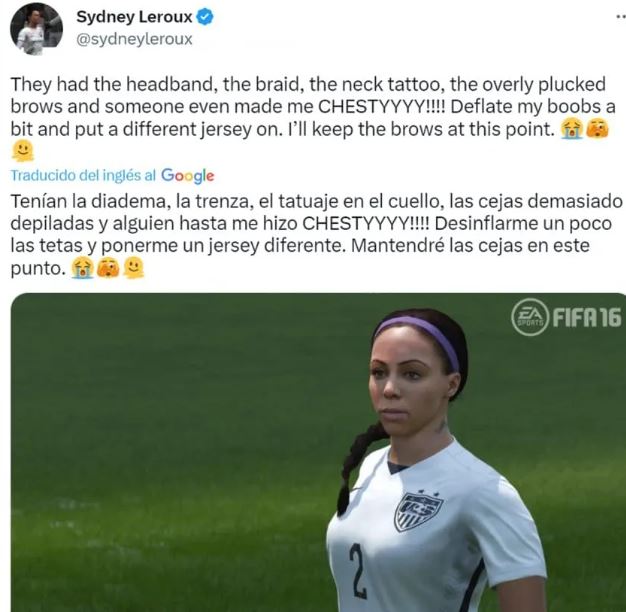Image resolution: width=626 pixels, height=612 pixels.
Task: Click the US Soccer crest on the jersey
Action: click(x=418, y=512)
